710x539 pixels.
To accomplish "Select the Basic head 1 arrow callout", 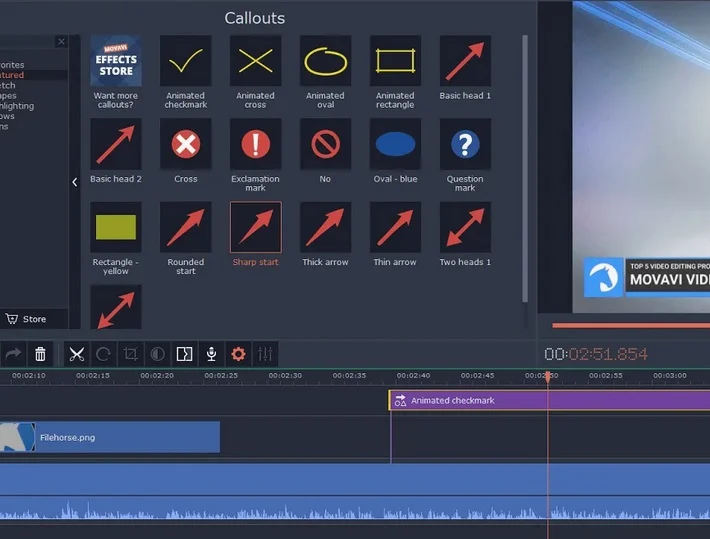I will [x=465, y=61].
